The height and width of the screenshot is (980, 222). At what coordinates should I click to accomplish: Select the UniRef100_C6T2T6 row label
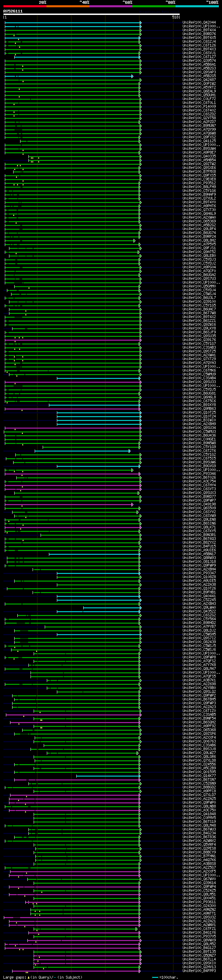click(x=199, y=451)
